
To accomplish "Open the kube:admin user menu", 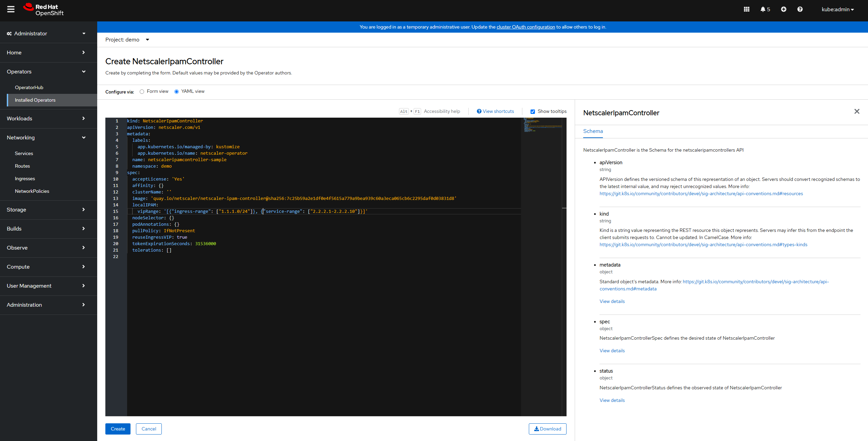I will pyautogui.click(x=838, y=10).
